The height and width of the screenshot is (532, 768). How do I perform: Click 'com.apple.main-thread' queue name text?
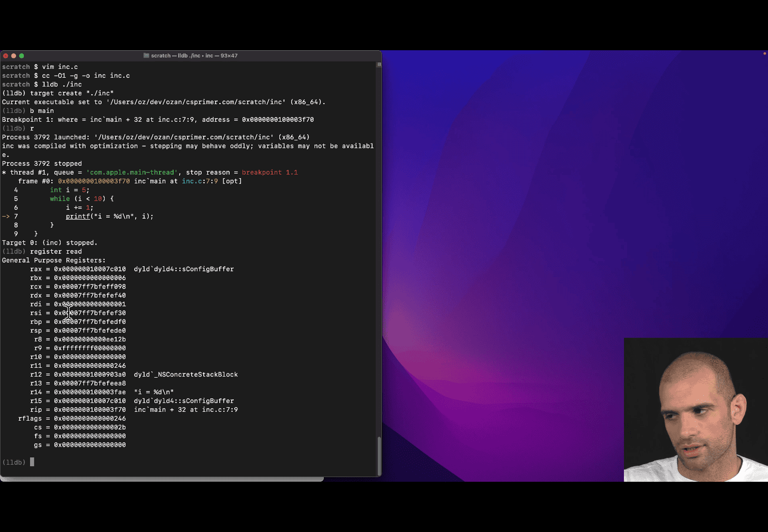coord(132,172)
